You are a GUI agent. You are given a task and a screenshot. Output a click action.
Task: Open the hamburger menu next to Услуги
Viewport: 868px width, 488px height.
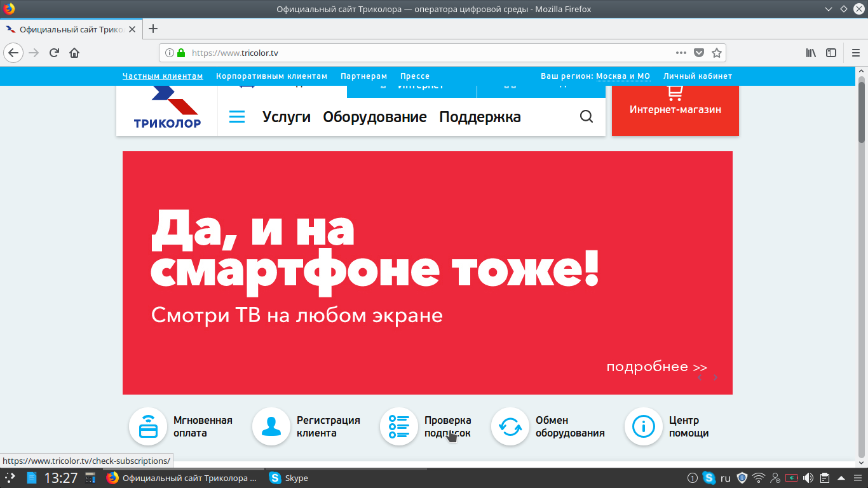(x=237, y=117)
